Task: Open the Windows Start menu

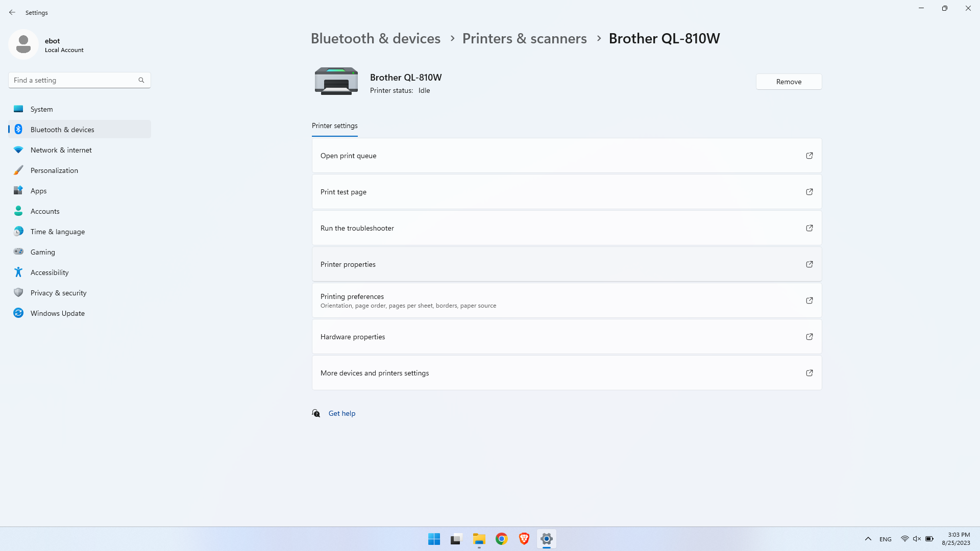Action: tap(434, 539)
